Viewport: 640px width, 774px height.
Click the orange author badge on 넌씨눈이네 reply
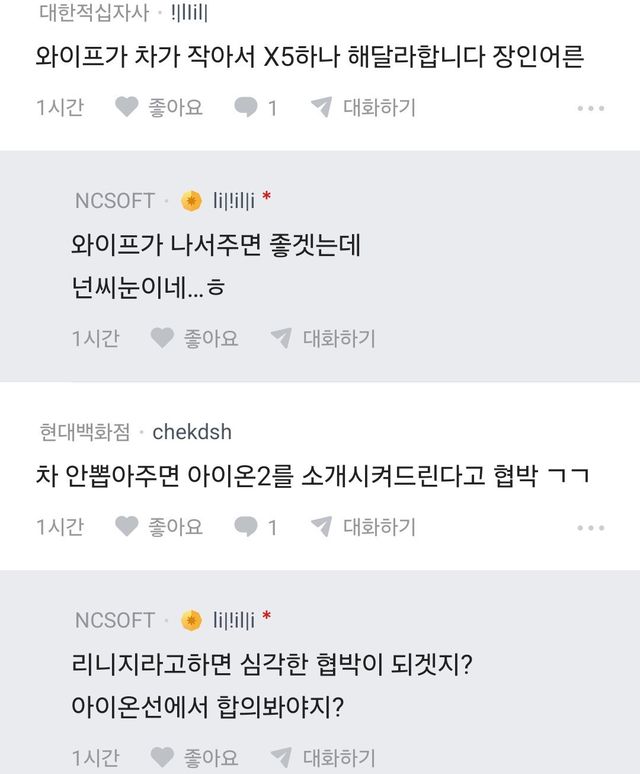click(x=191, y=201)
